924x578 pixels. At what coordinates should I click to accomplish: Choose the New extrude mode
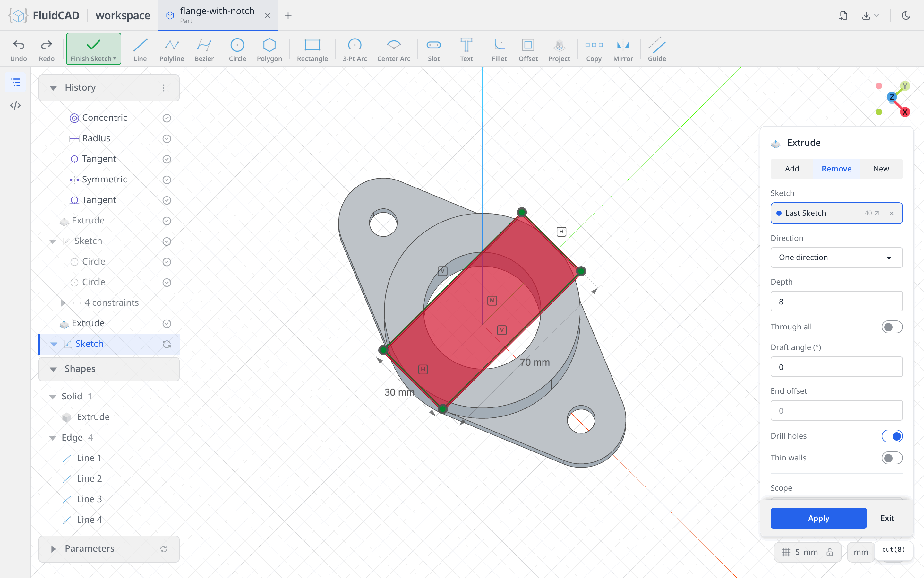[x=881, y=169]
